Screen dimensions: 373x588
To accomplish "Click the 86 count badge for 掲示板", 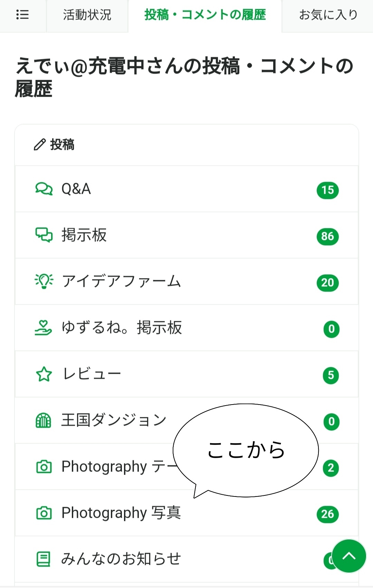I will point(327,237).
